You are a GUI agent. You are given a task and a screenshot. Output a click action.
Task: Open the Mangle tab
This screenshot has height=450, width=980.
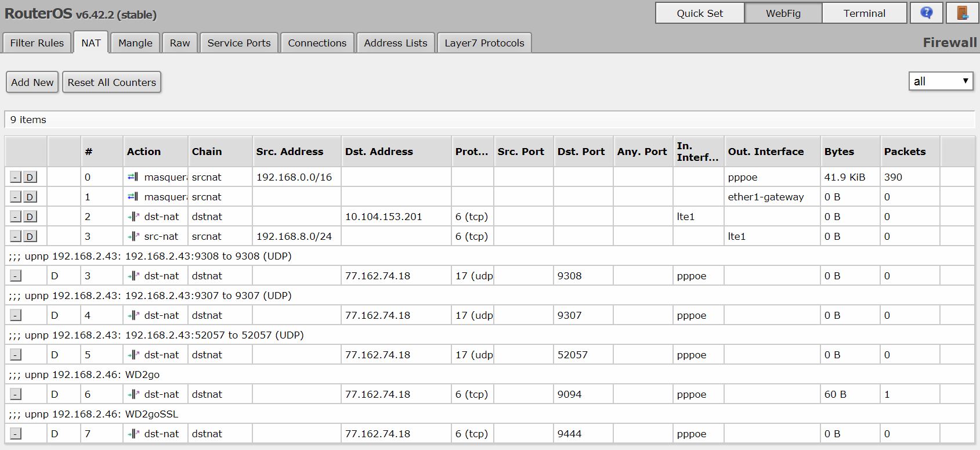pyautogui.click(x=135, y=43)
